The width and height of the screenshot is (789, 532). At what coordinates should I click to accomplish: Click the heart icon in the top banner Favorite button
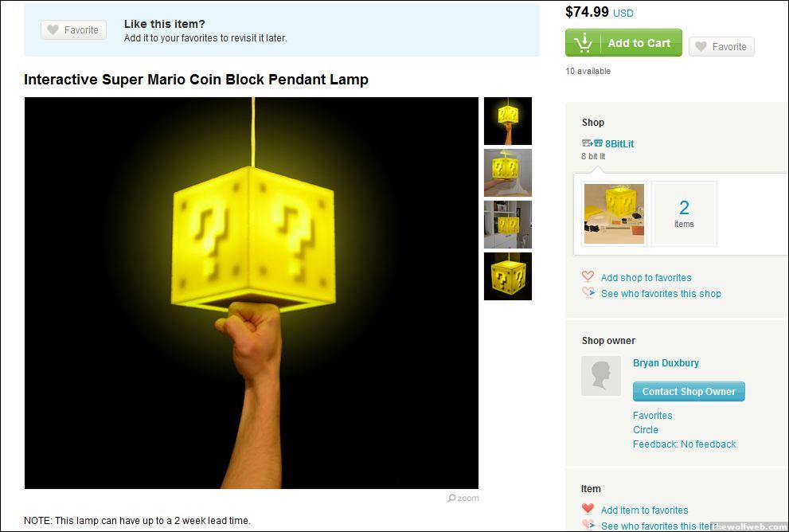click(53, 29)
